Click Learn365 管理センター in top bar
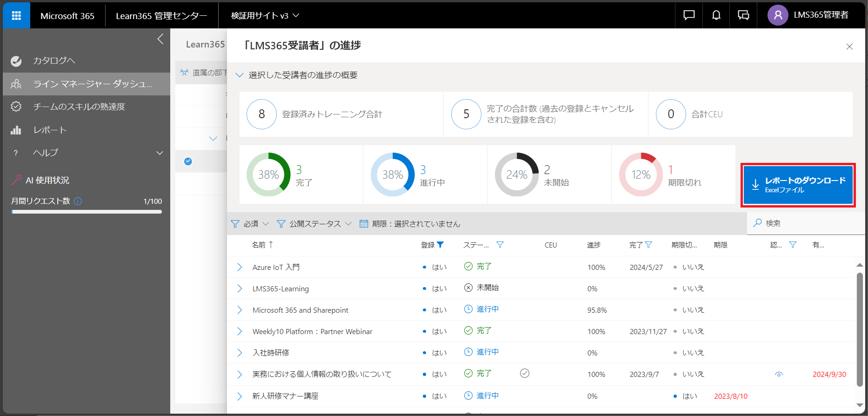 [161, 15]
